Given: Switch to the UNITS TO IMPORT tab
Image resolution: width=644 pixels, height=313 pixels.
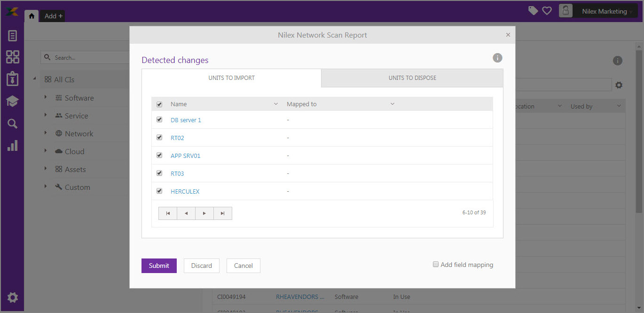Looking at the screenshot, I should [x=232, y=78].
